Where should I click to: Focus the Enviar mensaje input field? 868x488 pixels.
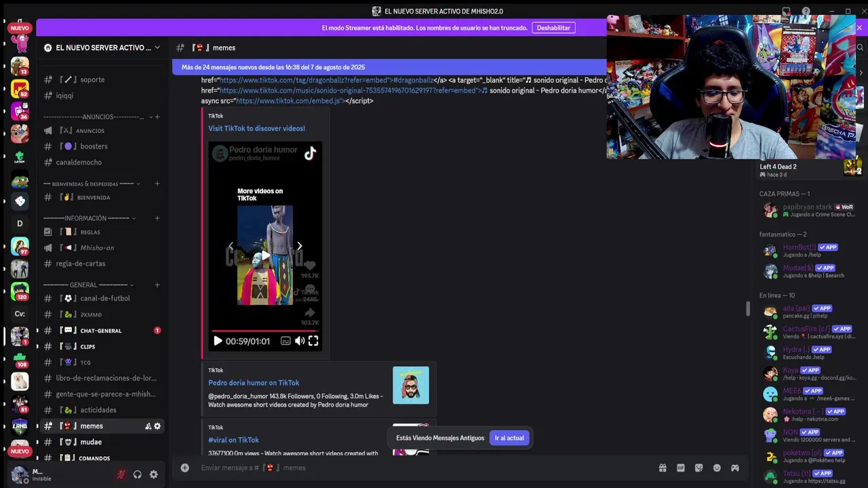coord(424,468)
